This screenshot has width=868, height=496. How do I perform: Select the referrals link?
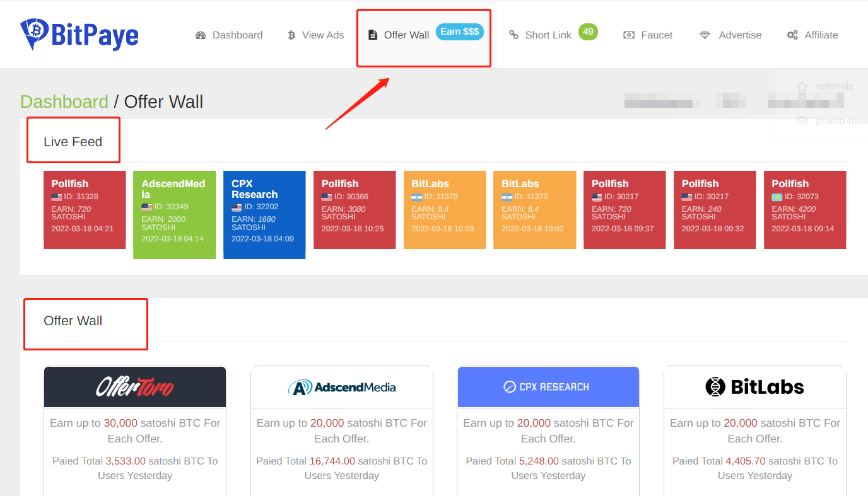[834, 86]
